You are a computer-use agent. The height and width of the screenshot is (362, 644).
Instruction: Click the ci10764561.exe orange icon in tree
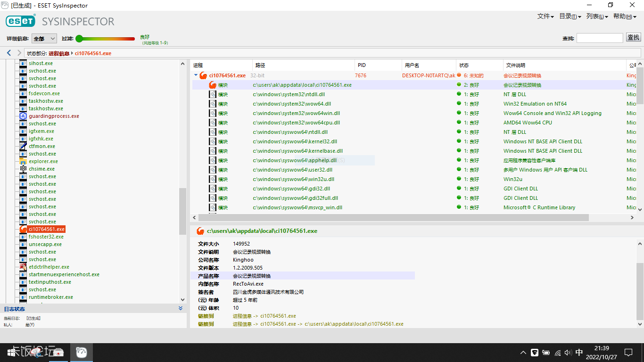23,229
